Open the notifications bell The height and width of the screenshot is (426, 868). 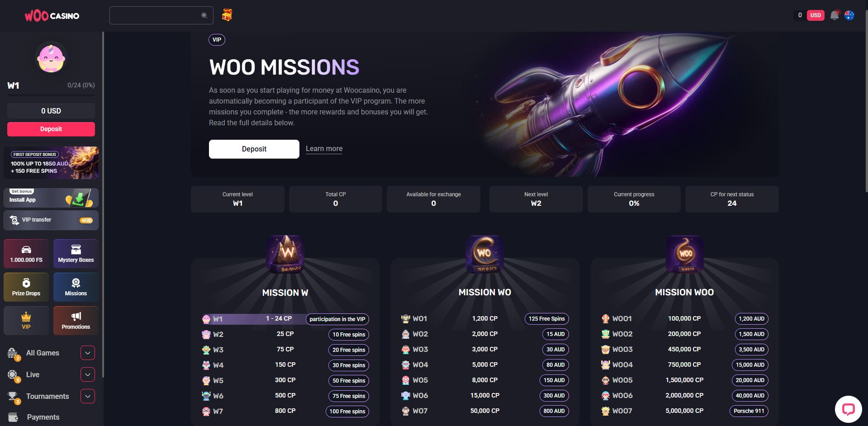click(x=835, y=15)
